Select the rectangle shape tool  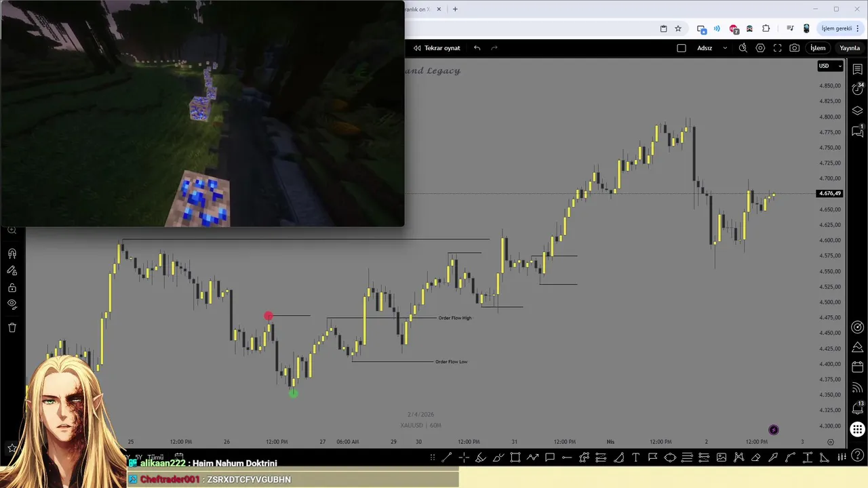coord(515,457)
